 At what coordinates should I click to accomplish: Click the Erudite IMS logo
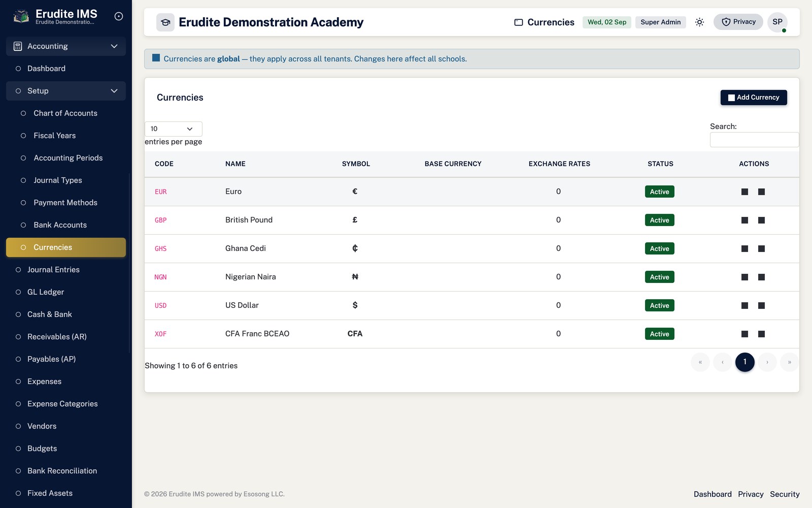pyautogui.click(x=21, y=17)
